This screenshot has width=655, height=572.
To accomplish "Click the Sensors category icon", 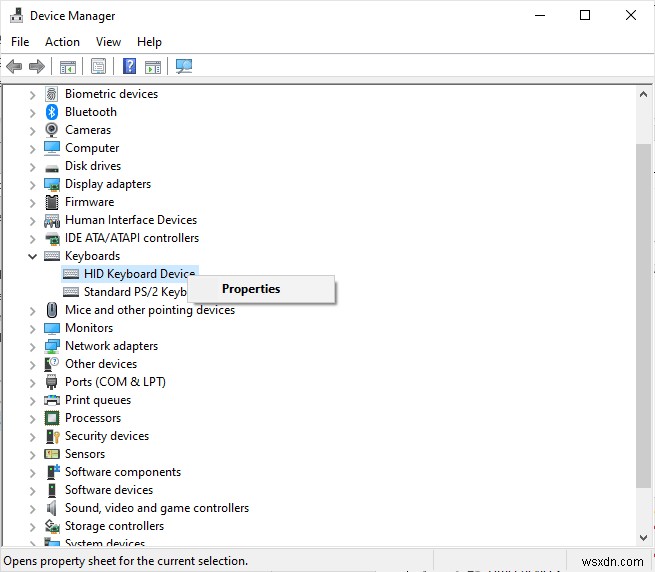I will click(52, 454).
